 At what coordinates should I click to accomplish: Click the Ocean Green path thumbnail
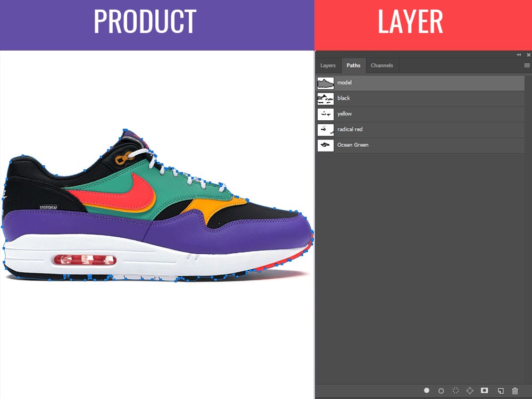coord(326,146)
